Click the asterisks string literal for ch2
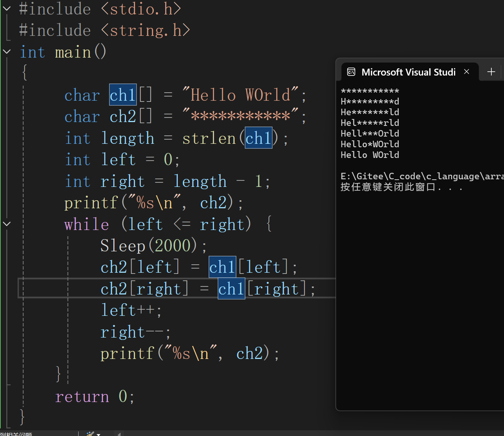The height and width of the screenshot is (436, 504). pos(241,116)
